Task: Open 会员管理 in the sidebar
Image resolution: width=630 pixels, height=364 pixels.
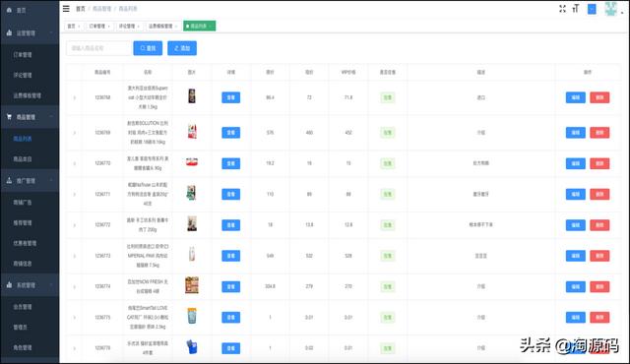Action: click(x=30, y=307)
